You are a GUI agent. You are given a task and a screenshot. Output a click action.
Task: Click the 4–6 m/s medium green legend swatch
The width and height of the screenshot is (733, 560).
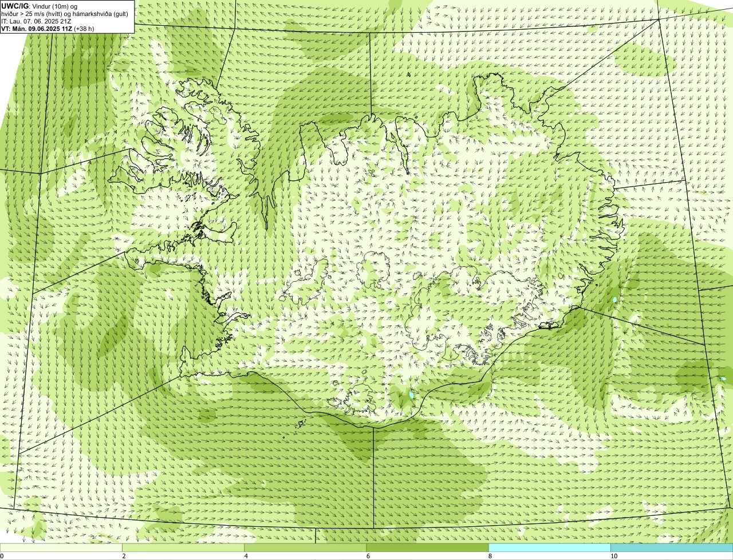click(305, 548)
